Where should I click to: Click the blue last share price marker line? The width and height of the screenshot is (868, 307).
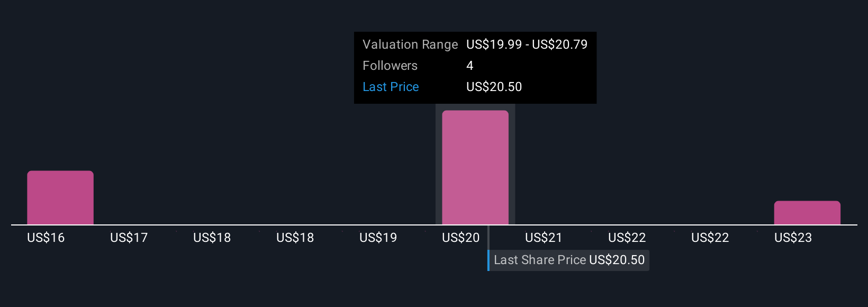[489, 248]
